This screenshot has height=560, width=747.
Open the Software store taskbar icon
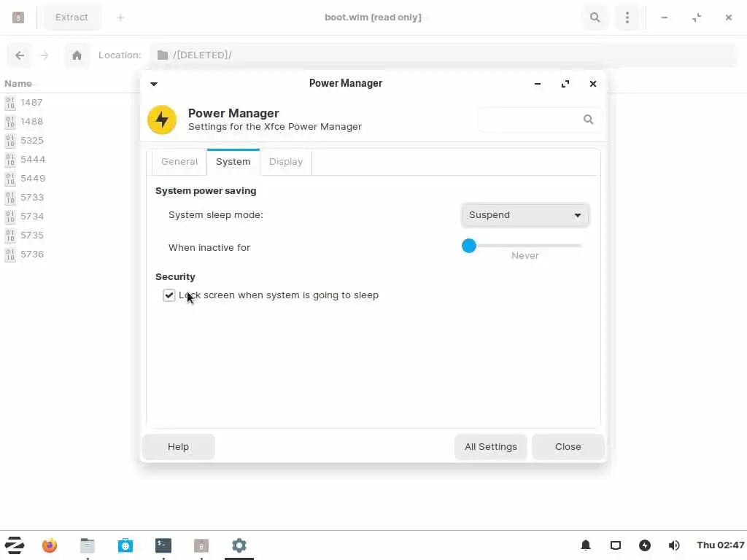125,545
